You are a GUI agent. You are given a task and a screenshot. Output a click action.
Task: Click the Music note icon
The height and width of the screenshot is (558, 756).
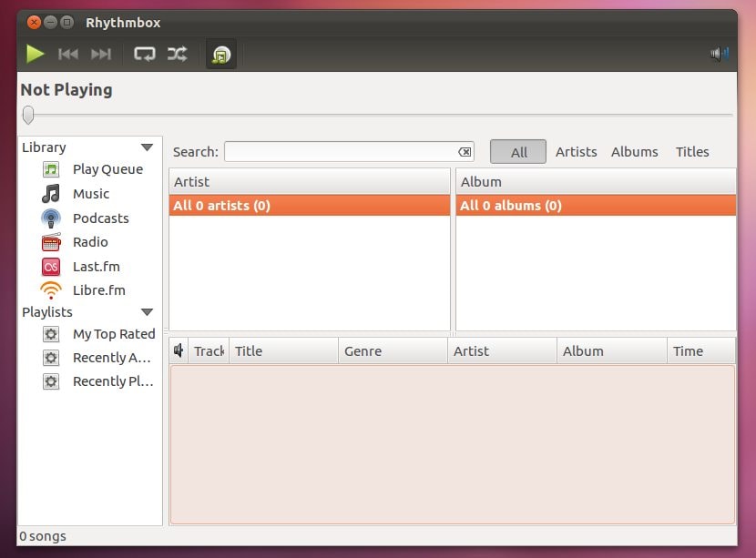click(x=51, y=194)
